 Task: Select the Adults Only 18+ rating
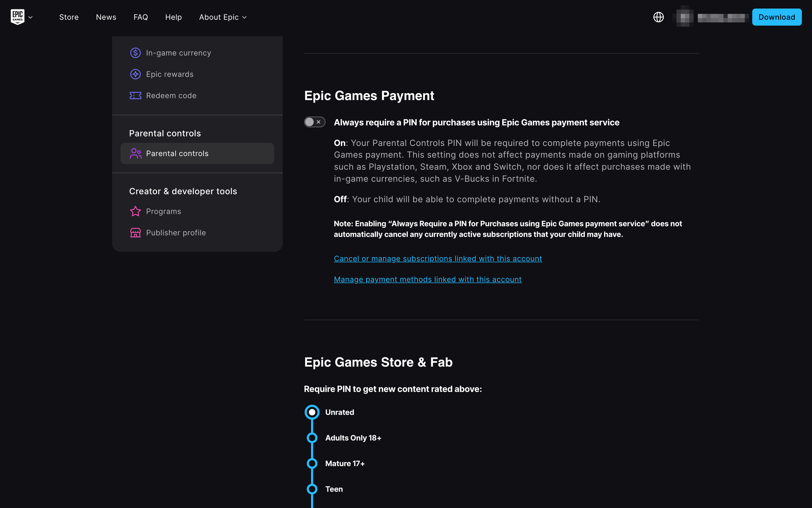[x=312, y=438]
